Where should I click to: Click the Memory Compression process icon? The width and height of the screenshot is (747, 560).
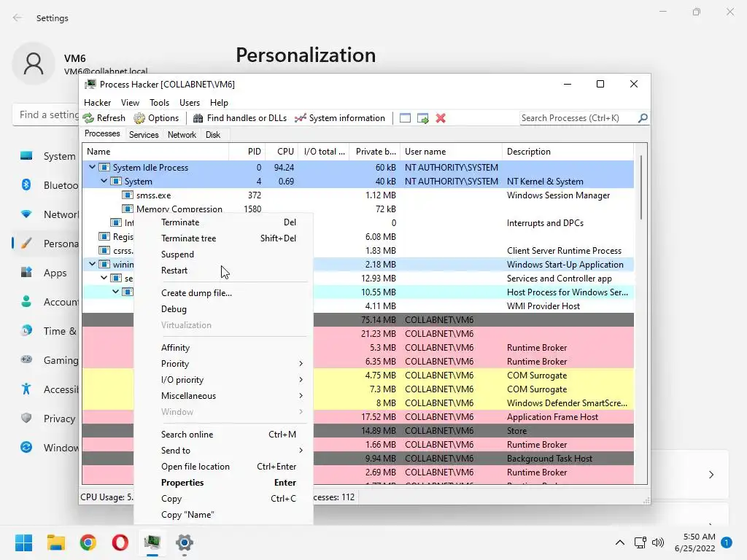click(127, 209)
